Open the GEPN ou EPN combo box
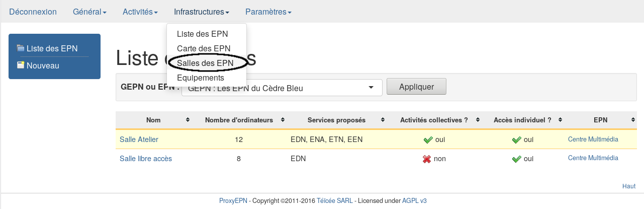Image resolution: width=644 pixels, height=209 pixels. [x=282, y=88]
